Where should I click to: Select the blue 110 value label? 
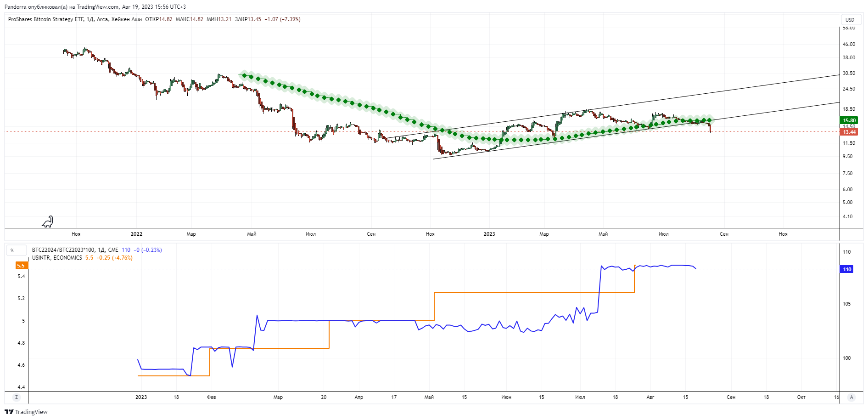click(x=847, y=269)
